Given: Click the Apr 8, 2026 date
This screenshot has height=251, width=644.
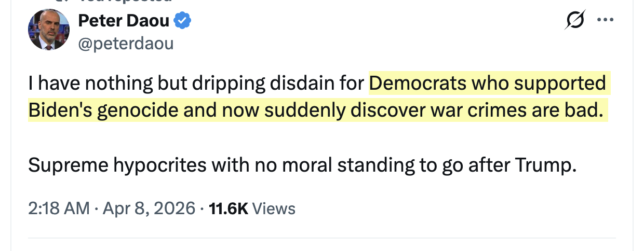Looking at the screenshot, I should pos(148,208).
